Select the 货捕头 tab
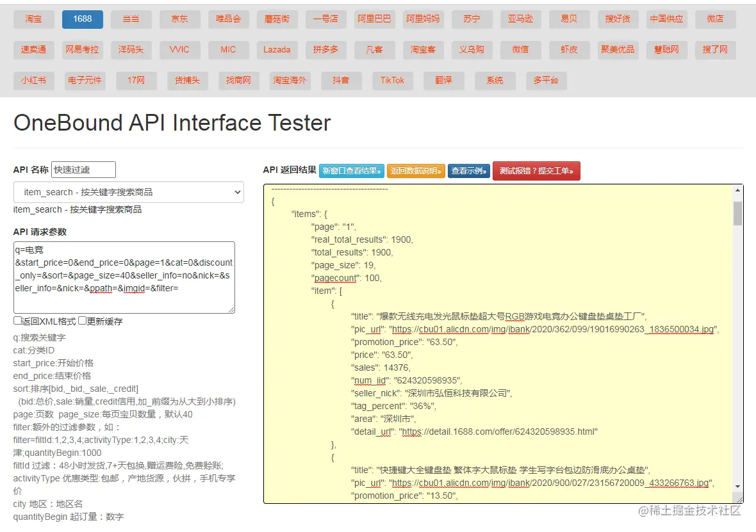 [187, 81]
